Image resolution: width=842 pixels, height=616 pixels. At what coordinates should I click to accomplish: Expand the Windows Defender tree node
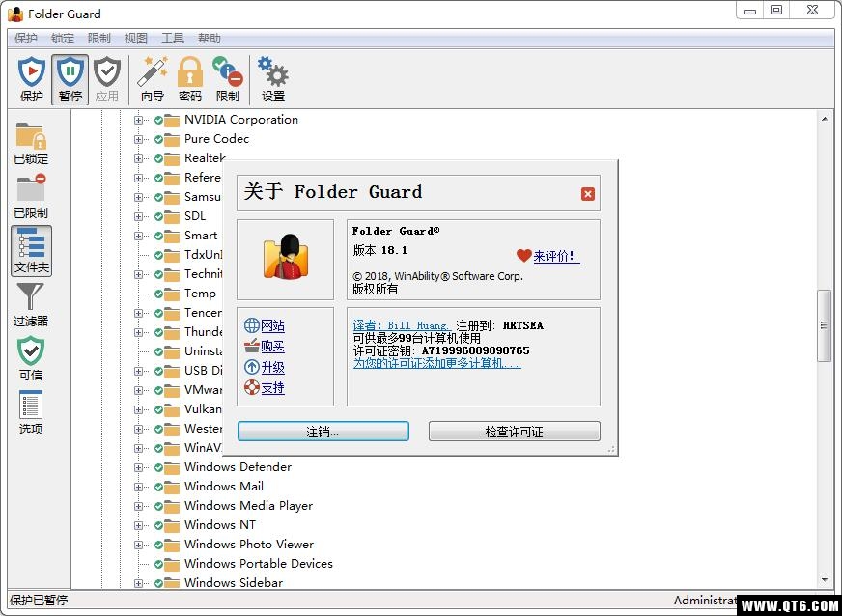tap(138, 467)
